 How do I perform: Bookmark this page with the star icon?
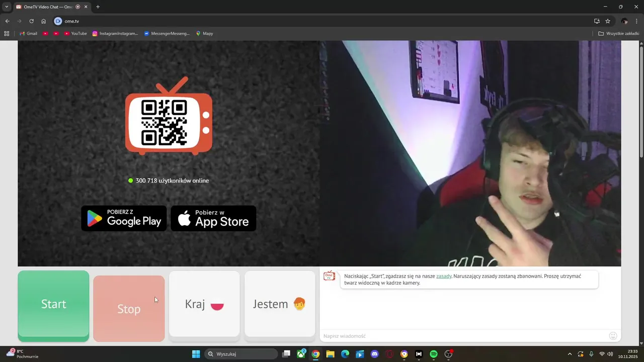[x=608, y=21]
